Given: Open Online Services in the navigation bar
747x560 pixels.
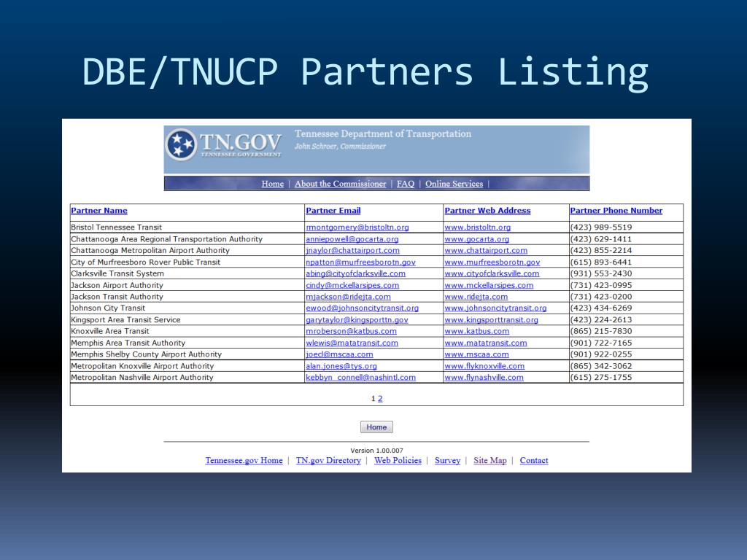Looking at the screenshot, I should click(x=454, y=184).
